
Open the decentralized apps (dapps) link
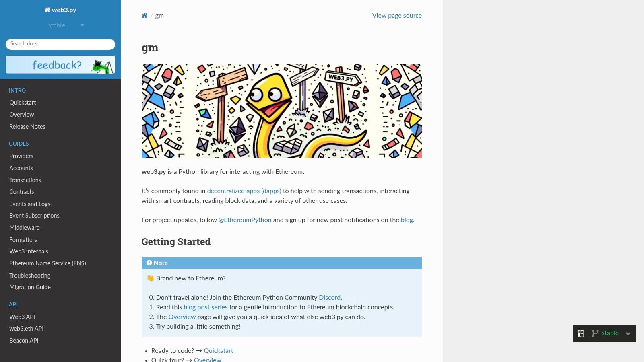tap(244, 191)
